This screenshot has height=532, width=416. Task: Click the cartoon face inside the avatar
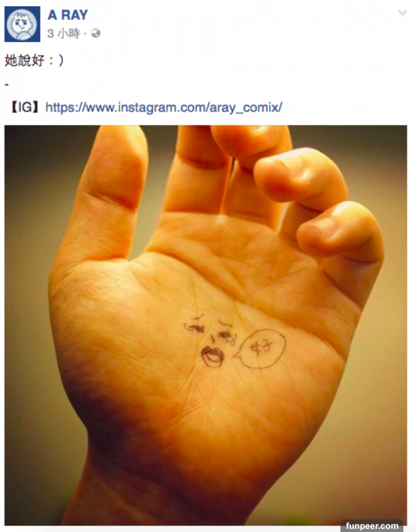pos(23,25)
